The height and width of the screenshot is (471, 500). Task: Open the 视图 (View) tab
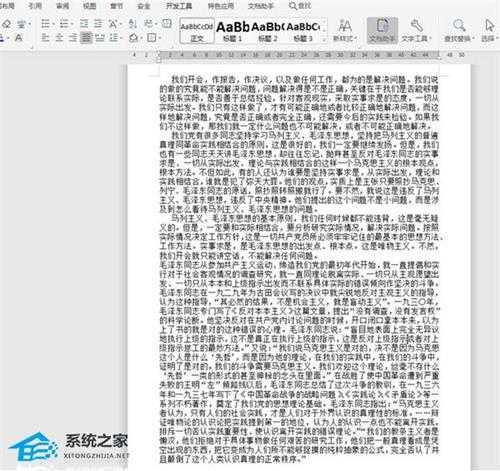point(89,6)
